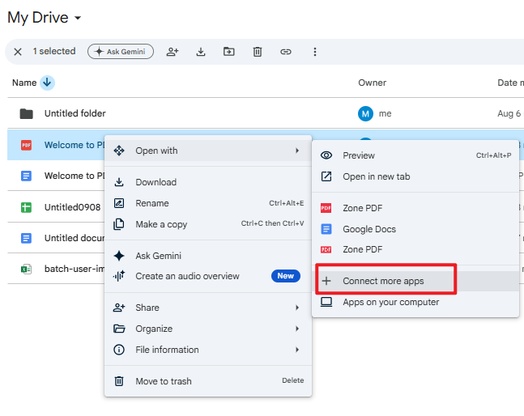Click the blue New badge
This screenshot has height=416, width=524.
(x=285, y=276)
